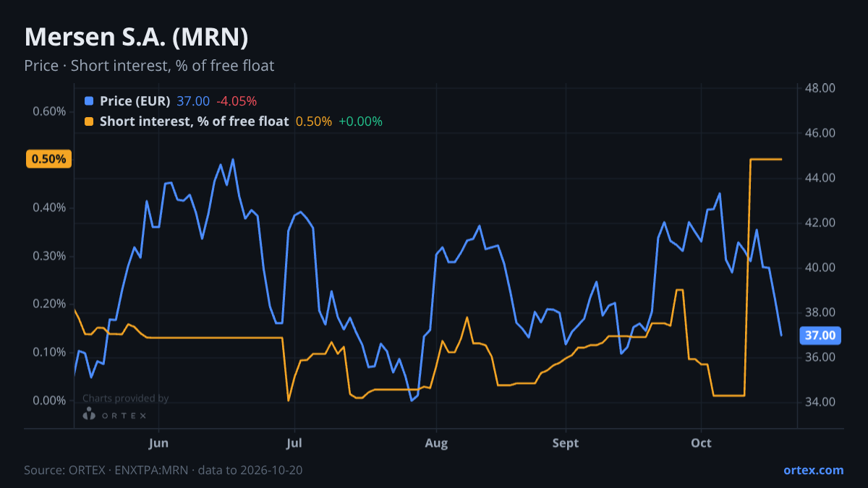Click the blue 37.00 axis badge
The width and height of the screenshot is (868, 488).
click(x=821, y=335)
